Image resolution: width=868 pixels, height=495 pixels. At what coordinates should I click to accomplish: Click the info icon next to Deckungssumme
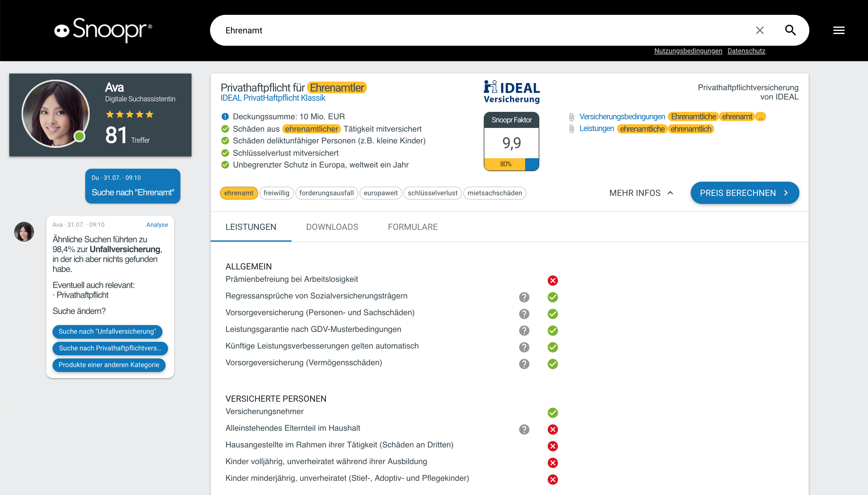[225, 116]
